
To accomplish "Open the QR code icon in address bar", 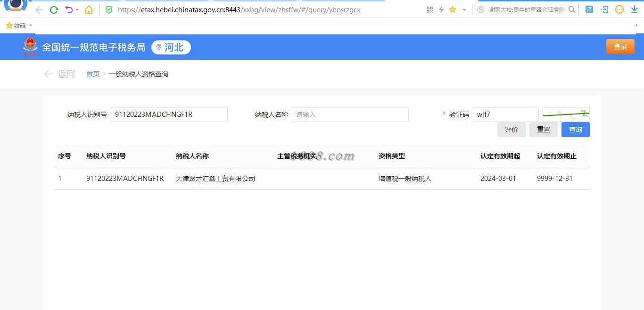I will 429,9.
